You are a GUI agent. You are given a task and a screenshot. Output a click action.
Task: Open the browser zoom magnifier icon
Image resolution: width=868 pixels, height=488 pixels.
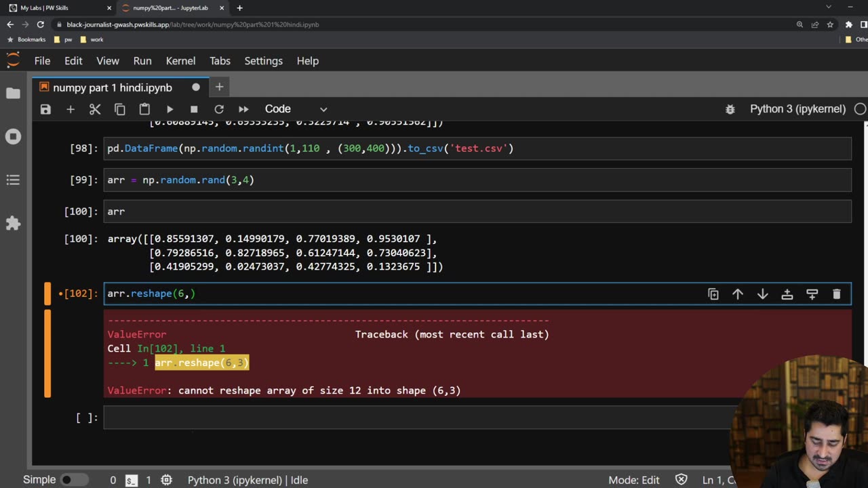(800, 24)
